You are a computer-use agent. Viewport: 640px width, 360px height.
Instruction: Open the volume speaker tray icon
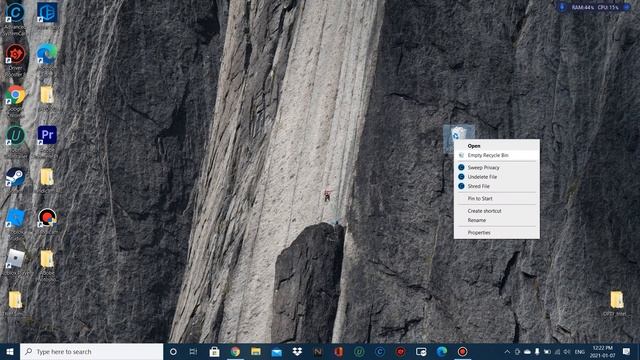point(567,351)
